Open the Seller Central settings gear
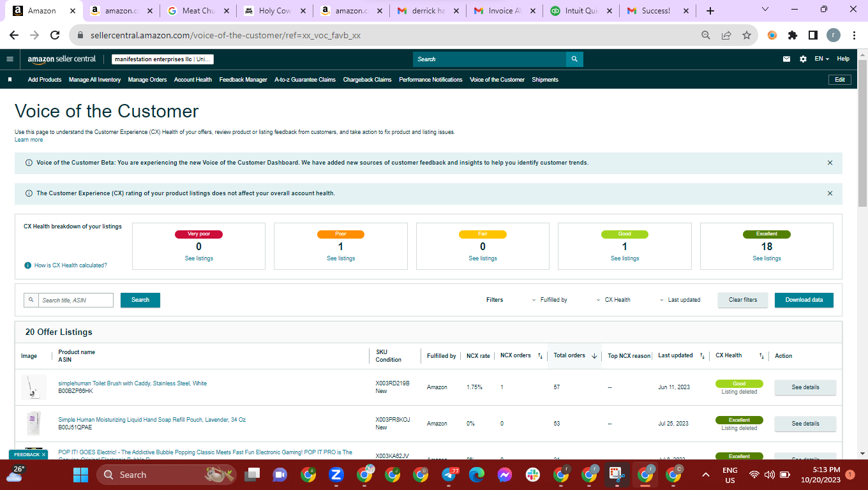Screen dimensions: 868x490 coord(803,59)
